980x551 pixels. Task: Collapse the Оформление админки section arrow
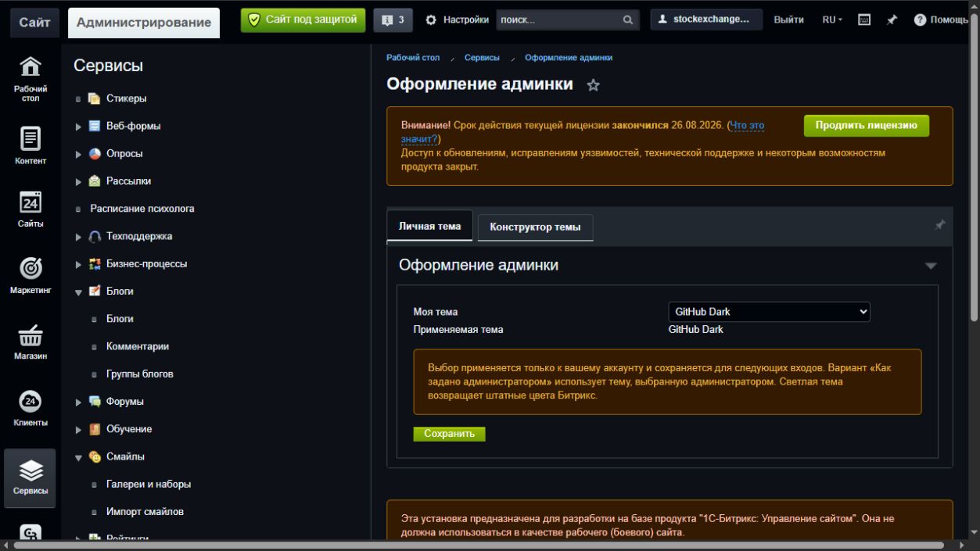tap(931, 266)
